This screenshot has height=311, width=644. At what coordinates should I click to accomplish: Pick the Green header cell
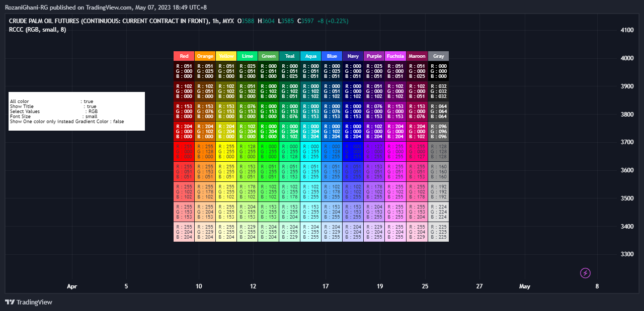(269, 56)
